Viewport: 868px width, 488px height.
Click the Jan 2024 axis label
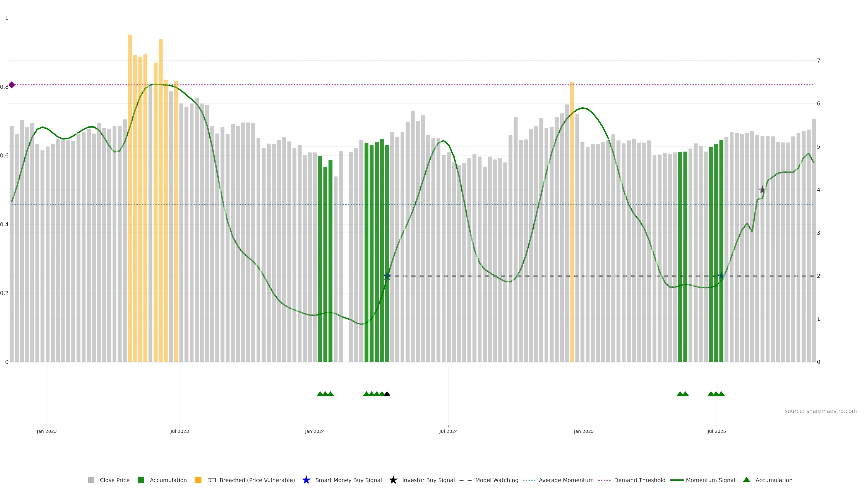click(315, 431)
